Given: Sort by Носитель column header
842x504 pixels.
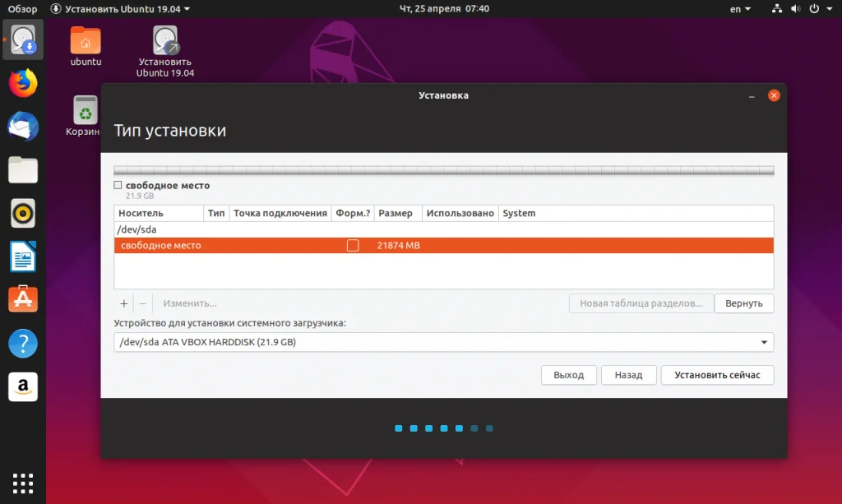Looking at the screenshot, I should [x=159, y=213].
